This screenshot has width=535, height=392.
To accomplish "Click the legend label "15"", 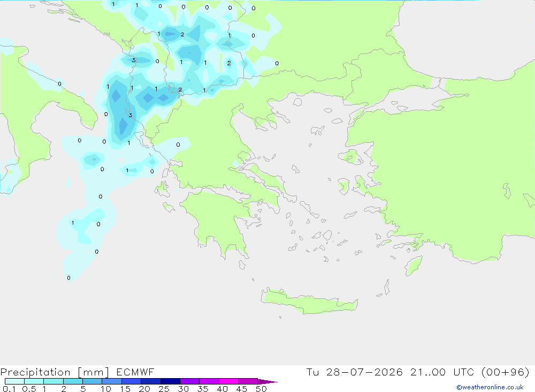I will (x=125, y=389).
